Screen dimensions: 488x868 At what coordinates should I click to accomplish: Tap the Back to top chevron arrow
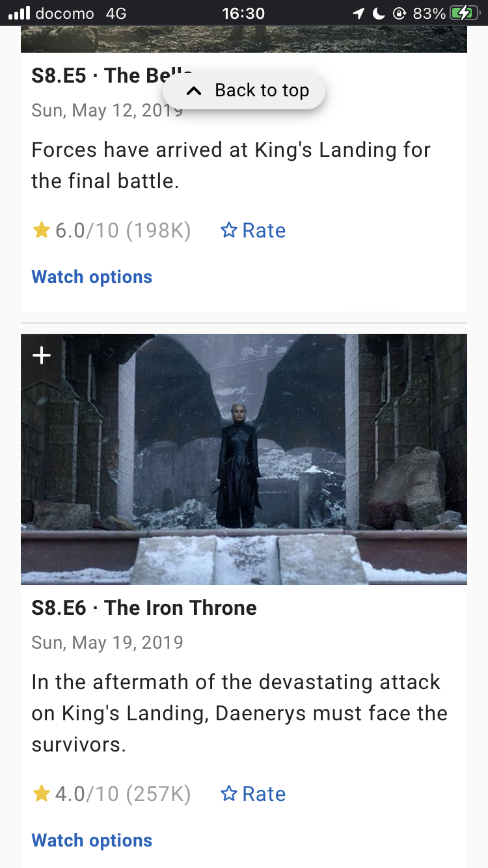click(193, 91)
